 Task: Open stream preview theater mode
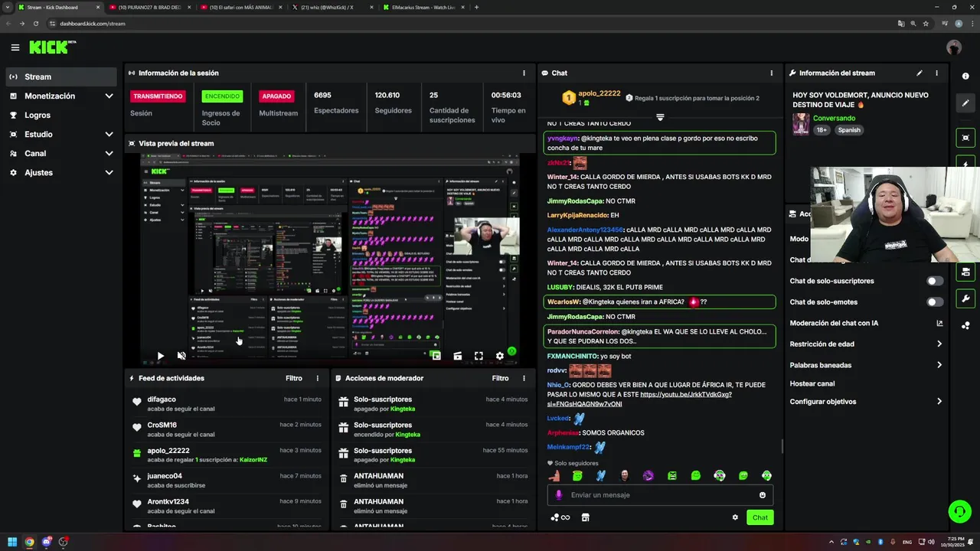pos(457,356)
